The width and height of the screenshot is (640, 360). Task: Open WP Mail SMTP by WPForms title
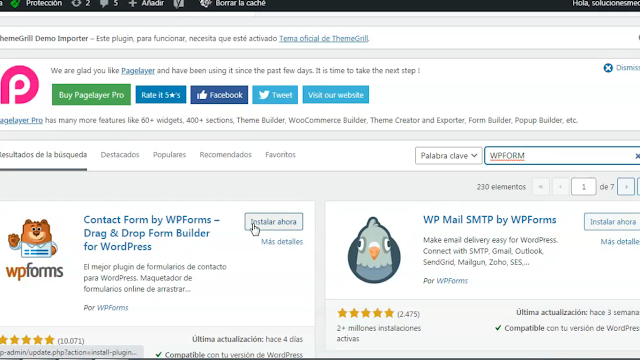[489, 220]
